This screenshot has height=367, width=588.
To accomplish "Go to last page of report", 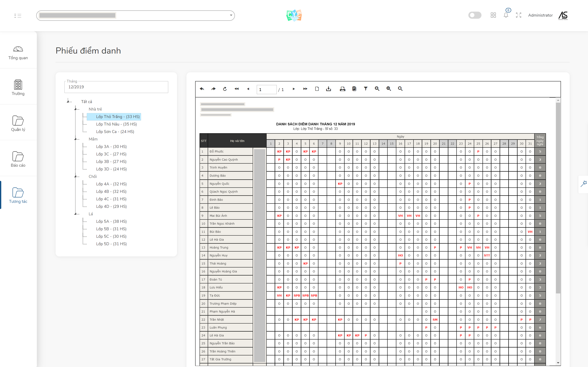I will (x=305, y=89).
